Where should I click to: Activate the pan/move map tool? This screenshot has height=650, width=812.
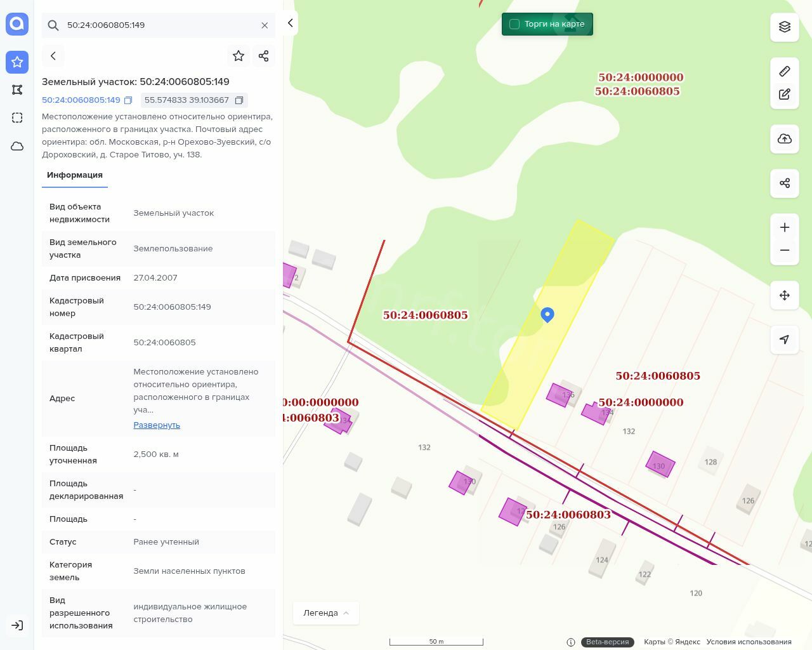(785, 295)
